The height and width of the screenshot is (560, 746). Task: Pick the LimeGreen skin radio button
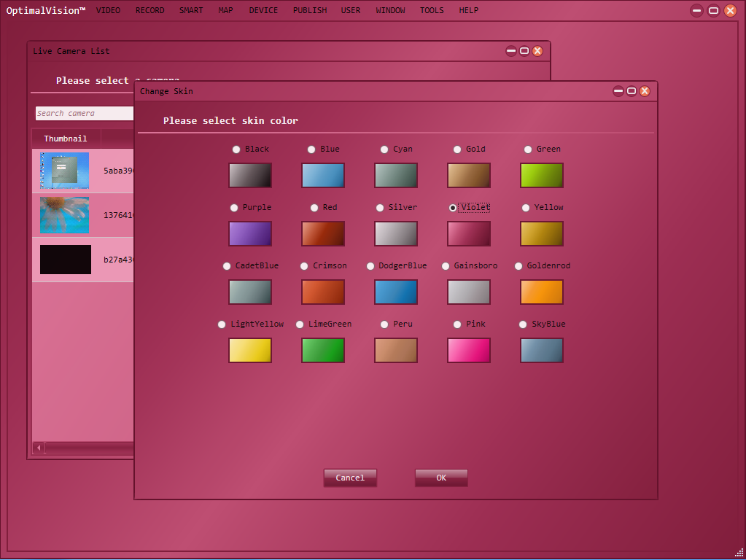300,324
